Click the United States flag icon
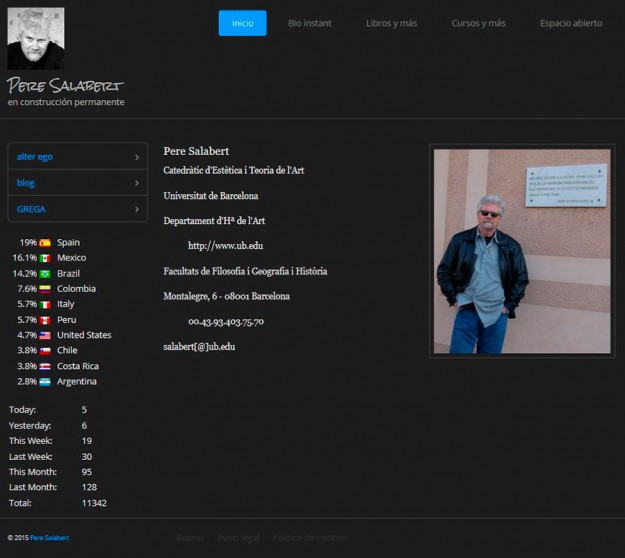 coord(45,335)
